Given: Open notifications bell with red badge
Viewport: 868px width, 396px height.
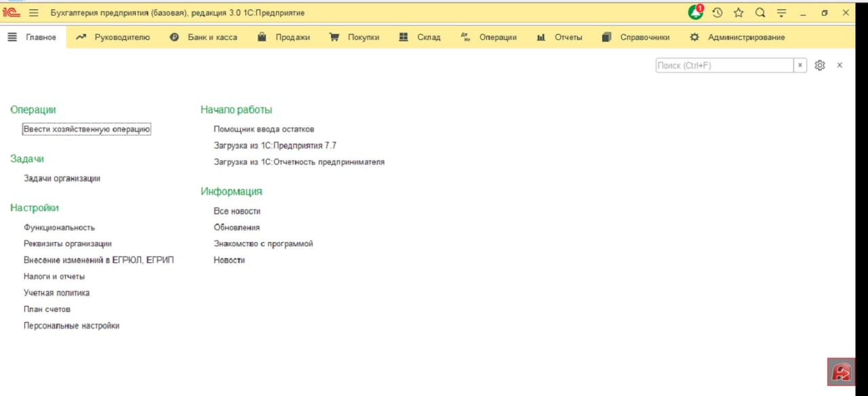Looking at the screenshot, I should click(x=696, y=12).
